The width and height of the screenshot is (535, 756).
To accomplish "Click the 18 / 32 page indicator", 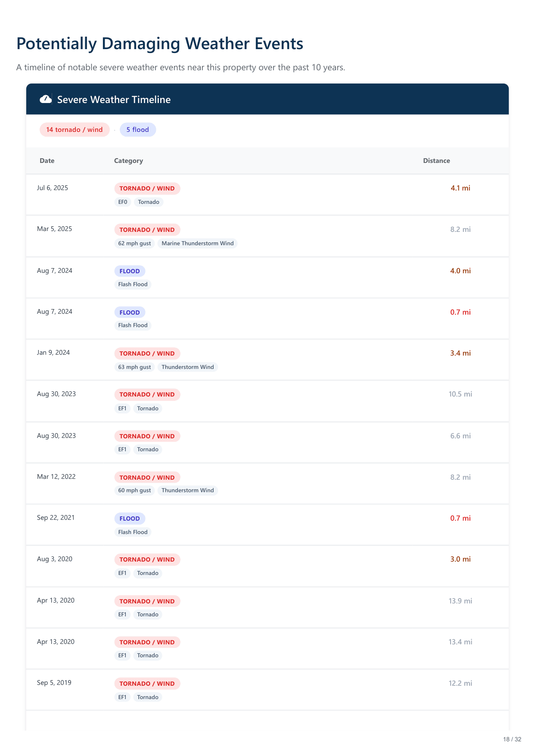I will point(512,739).
